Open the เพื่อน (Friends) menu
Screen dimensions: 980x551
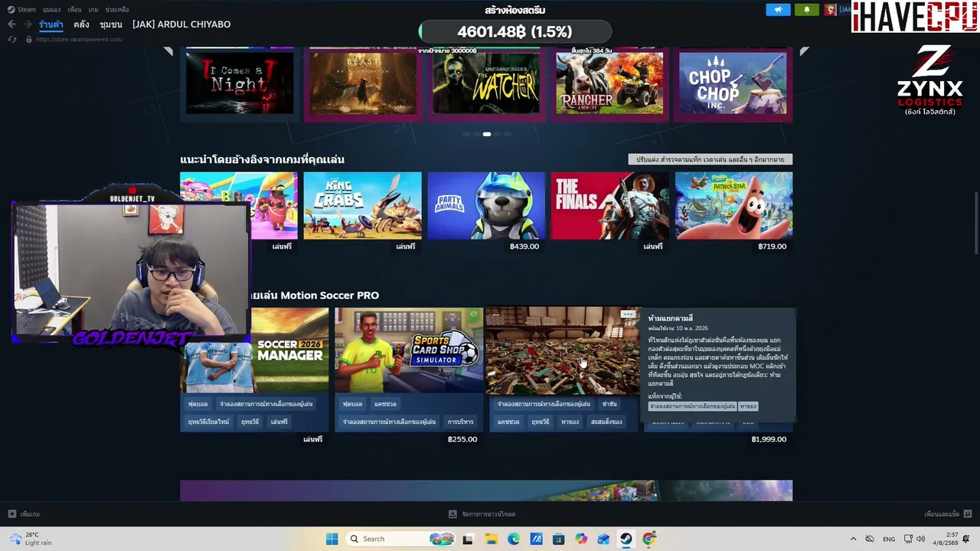point(74,9)
